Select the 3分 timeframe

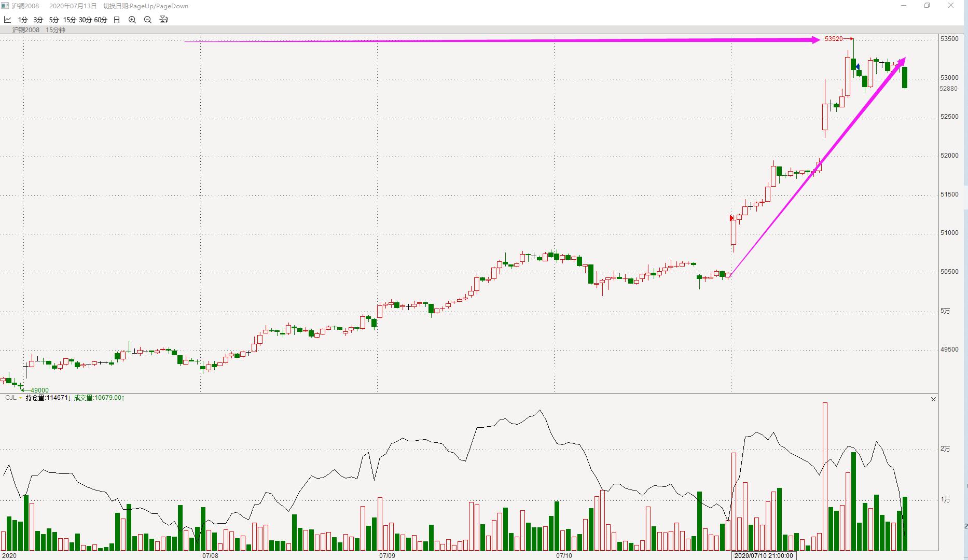[x=38, y=20]
